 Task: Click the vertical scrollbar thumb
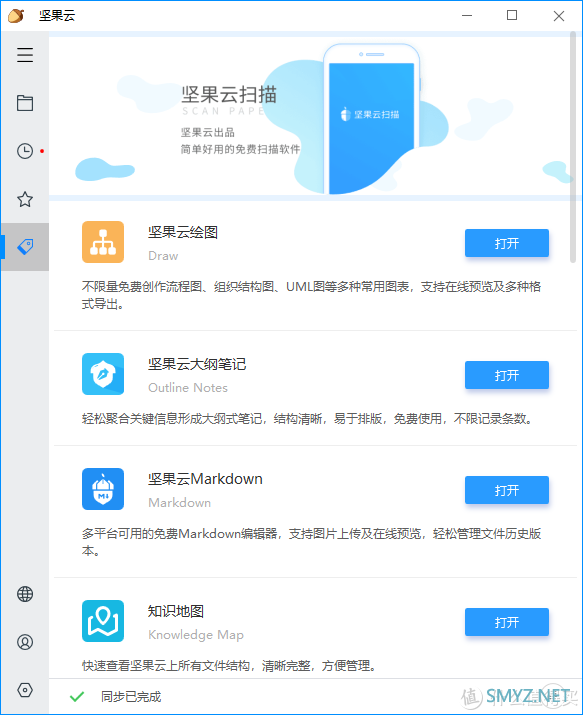click(x=573, y=147)
